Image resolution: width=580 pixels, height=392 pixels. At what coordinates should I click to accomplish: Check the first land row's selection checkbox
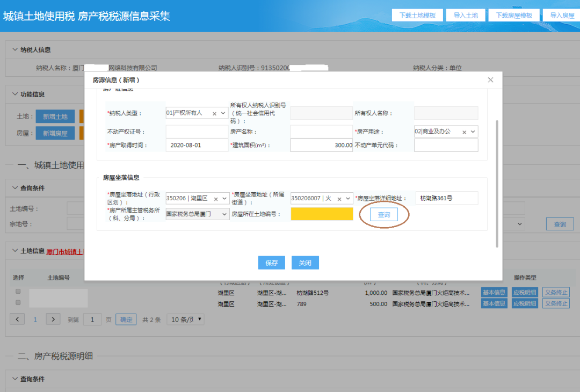pos(18,291)
